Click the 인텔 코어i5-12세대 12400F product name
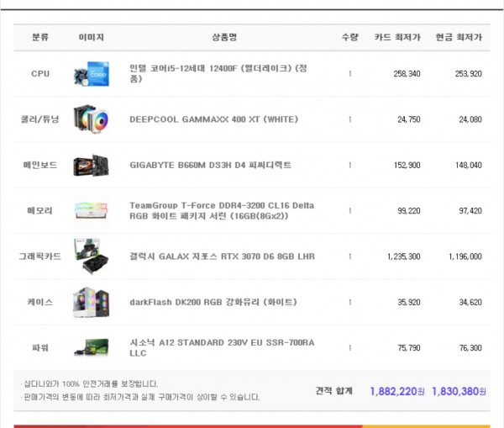504x428 pixels. pos(218,73)
